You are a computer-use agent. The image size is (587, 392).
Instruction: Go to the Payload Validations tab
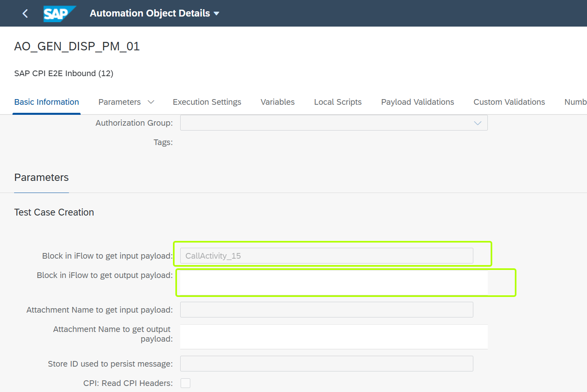click(418, 102)
